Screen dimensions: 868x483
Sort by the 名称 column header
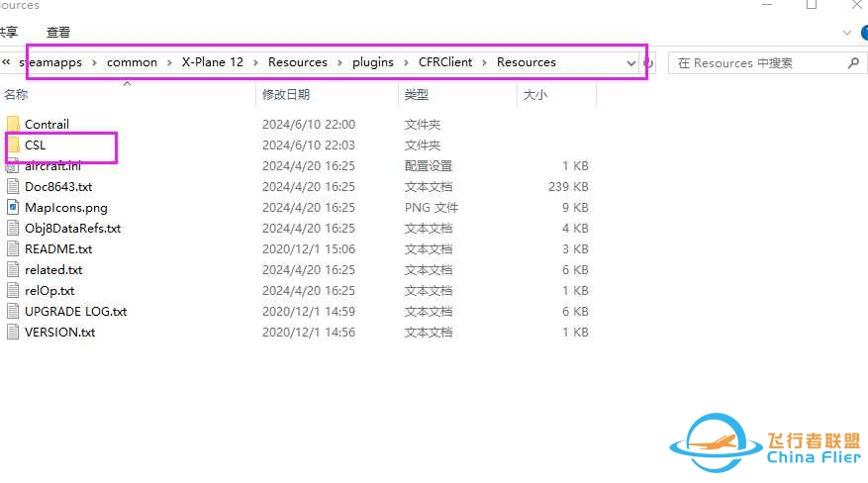[16, 95]
